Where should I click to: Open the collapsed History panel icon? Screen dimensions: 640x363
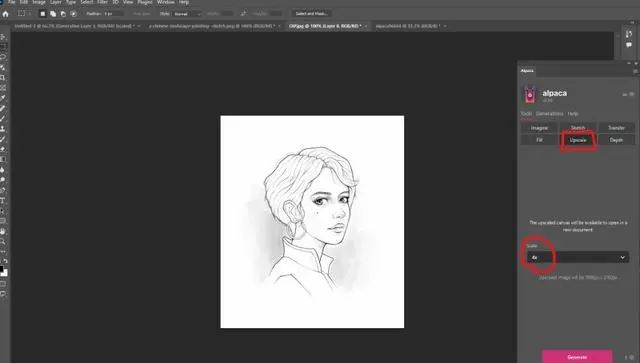point(629,34)
